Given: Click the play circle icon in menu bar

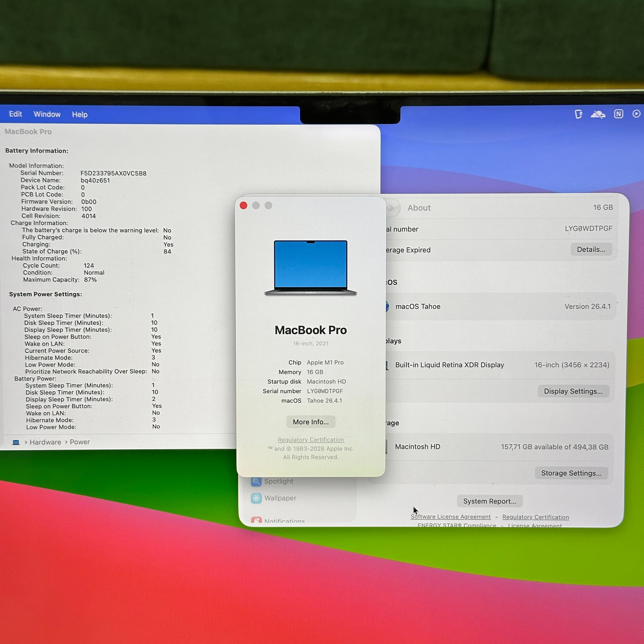Looking at the screenshot, I should click(636, 114).
